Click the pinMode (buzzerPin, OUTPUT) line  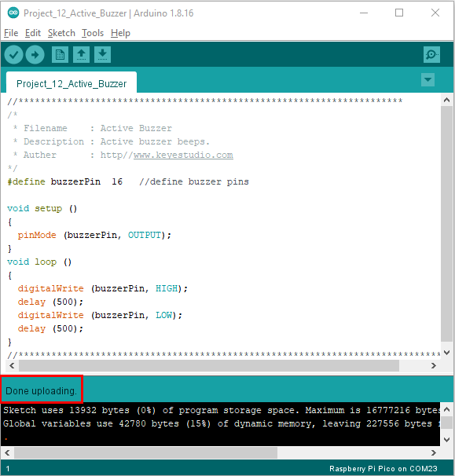click(94, 235)
